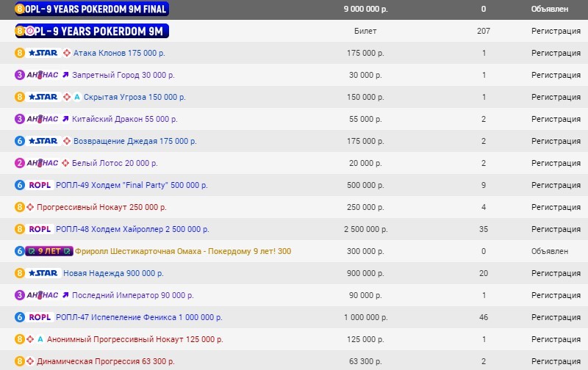The width and height of the screenshot is (588, 370).
Task: Click the anonymous A icon beside Анонимный Прогрессивный Нокаут
Action: point(40,339)
